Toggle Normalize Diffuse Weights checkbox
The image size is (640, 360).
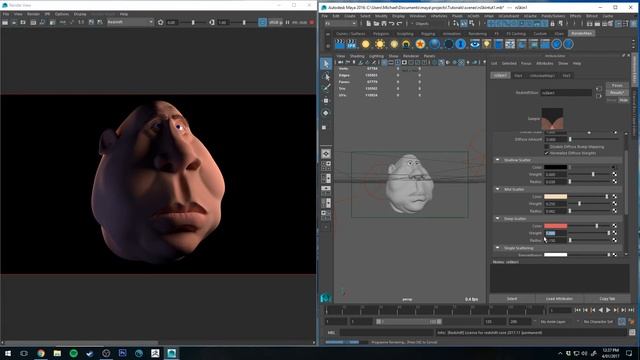coord(547,153)
